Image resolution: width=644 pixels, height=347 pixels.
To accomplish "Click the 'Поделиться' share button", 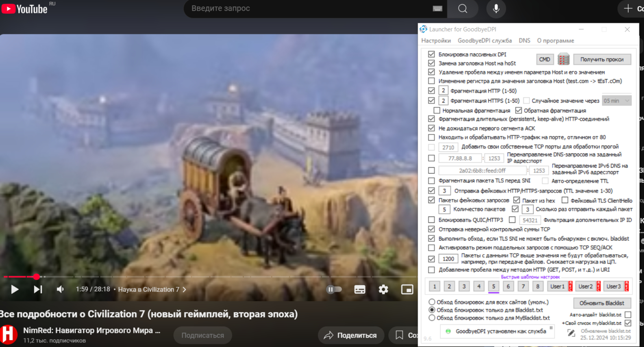I will [351, 335].
